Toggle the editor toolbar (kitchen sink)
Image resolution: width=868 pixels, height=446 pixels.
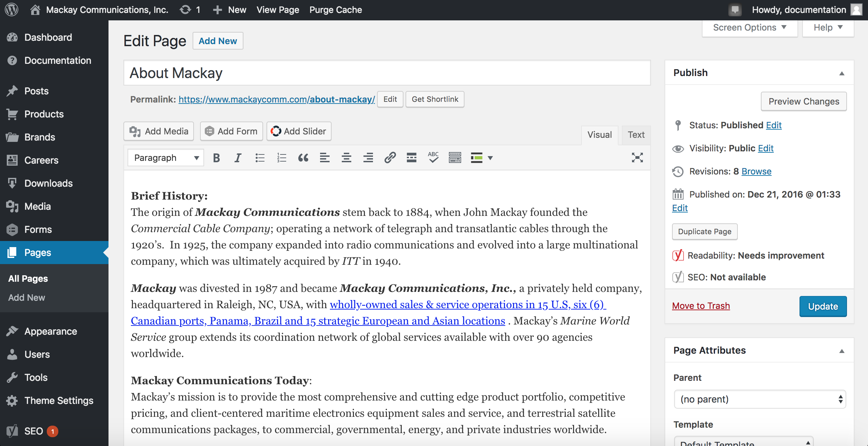point(455,158)
